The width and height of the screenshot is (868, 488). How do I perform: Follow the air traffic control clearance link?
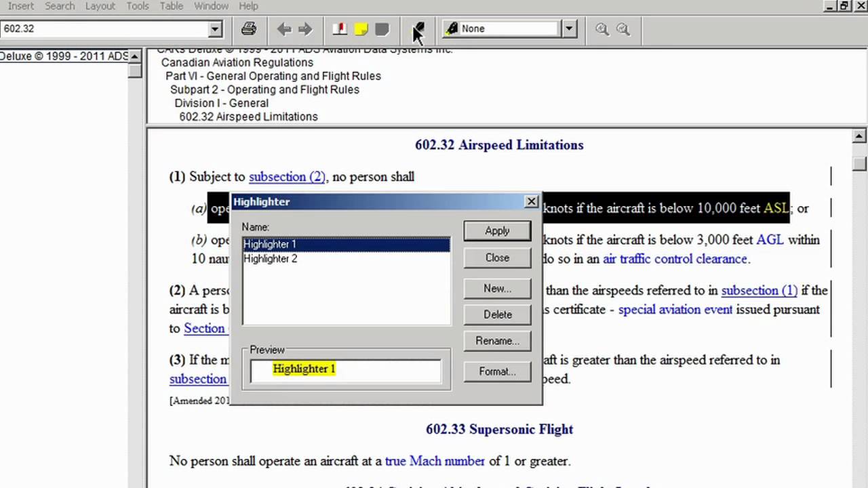tap(675, 258)
